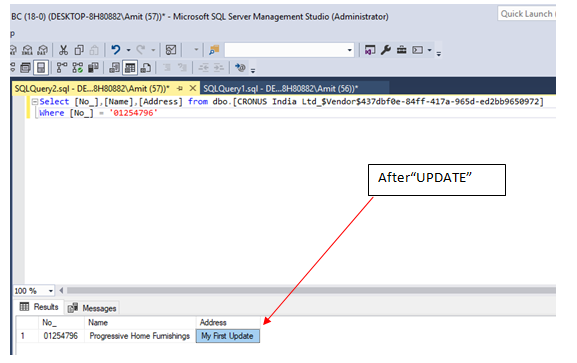Select Results to File icon
Viewport: 577px width, 363px height.
coord(146,68)
